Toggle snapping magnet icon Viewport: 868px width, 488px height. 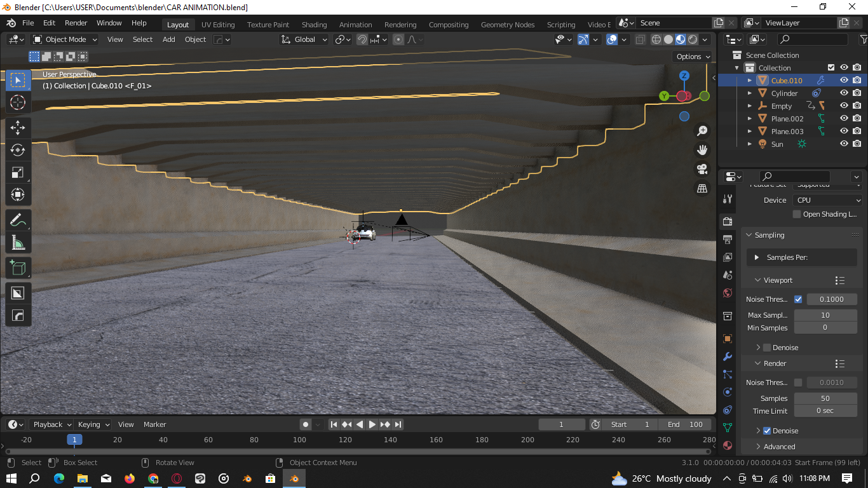coord(362,39)
